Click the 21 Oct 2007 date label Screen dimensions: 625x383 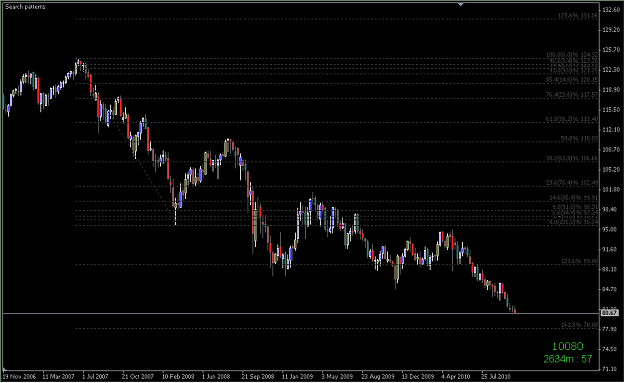(138, 376)
